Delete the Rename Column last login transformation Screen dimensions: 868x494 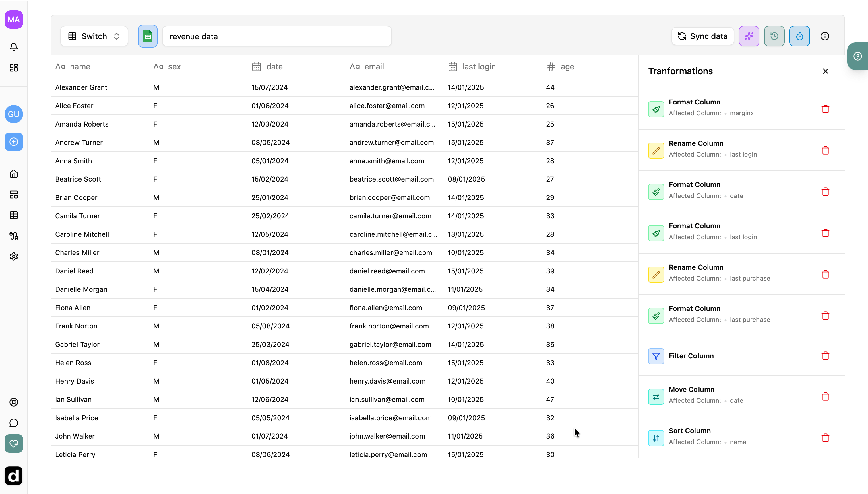click(x=825, y=150)
